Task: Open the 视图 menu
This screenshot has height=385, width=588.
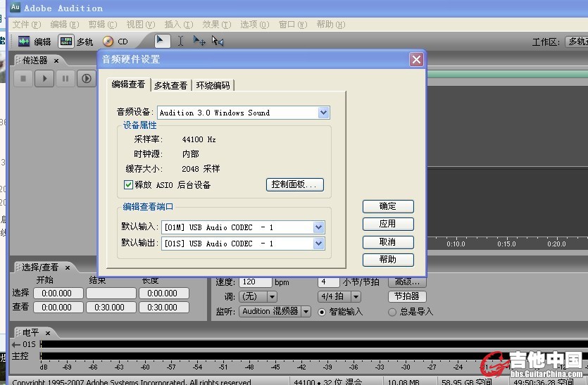Action: pyautogui.click(x=141, y=25)
